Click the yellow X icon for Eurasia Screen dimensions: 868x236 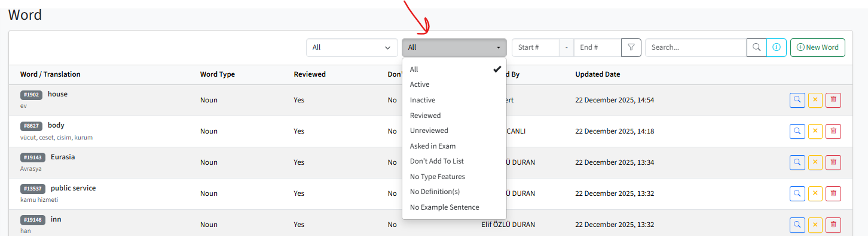tap(815, 162)
